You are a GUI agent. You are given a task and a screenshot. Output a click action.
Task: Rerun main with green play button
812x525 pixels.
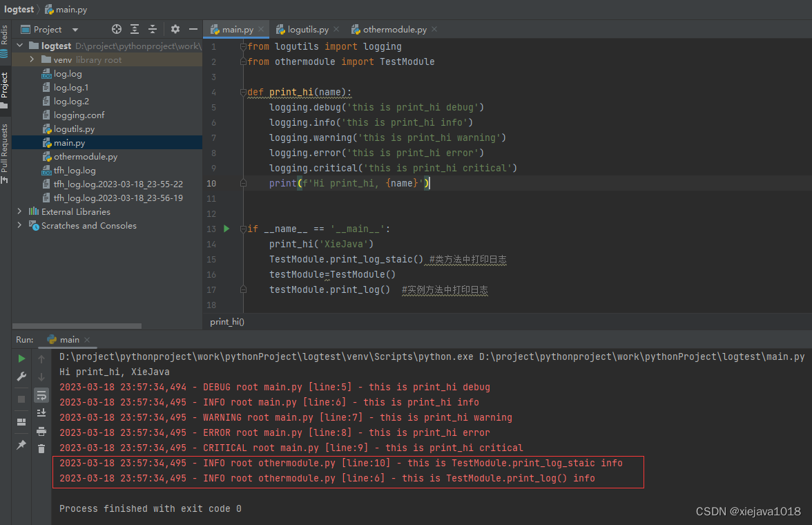[x=21, y=358]
